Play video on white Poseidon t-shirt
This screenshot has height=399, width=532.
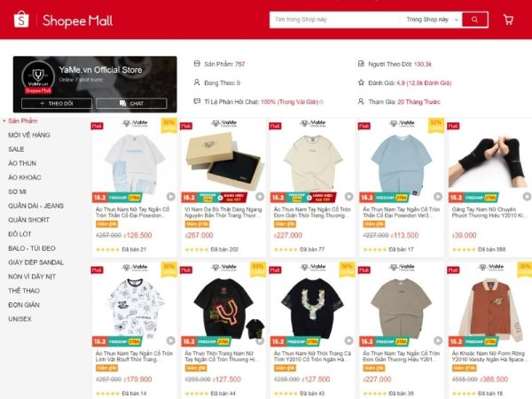pyautogui.click(x=170, y=197)
